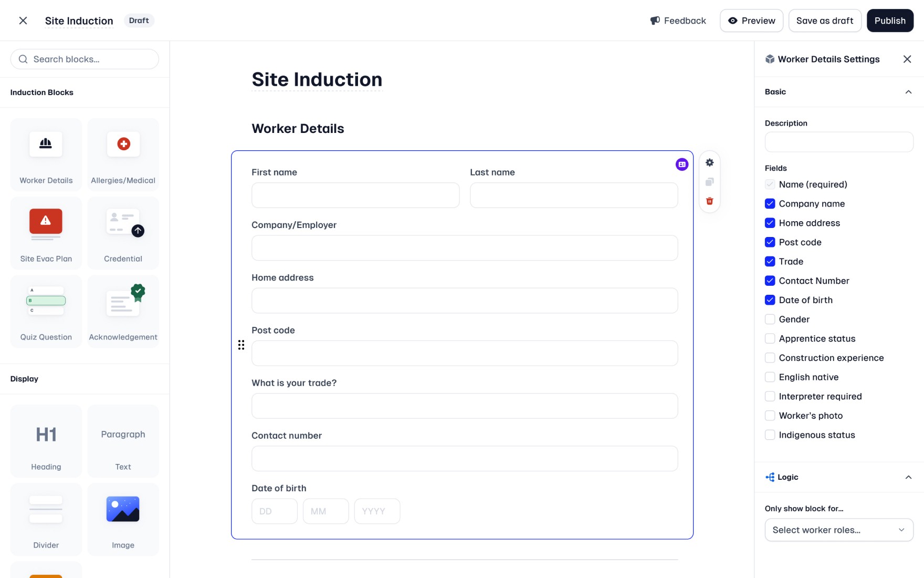Image resolution: width=924 pixels, height=578 pixels.
Task: Tick the Worker's photo checkbox
Action: (770, 416)
